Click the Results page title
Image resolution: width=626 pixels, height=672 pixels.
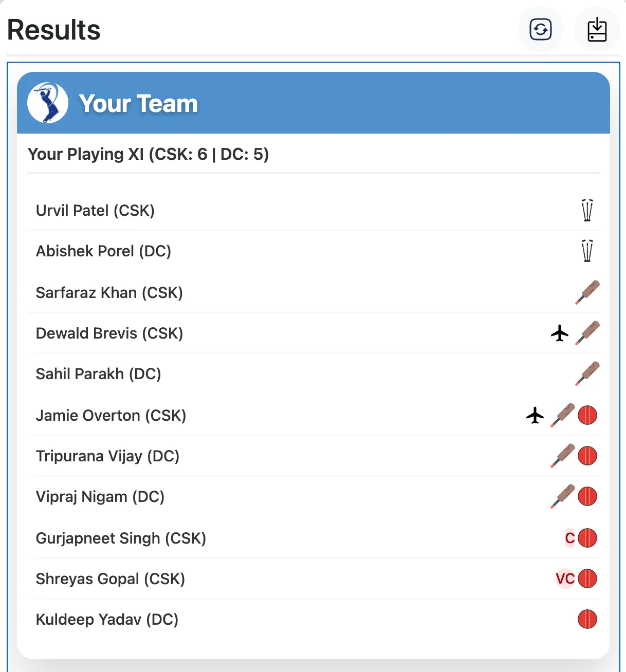(53, 30)
